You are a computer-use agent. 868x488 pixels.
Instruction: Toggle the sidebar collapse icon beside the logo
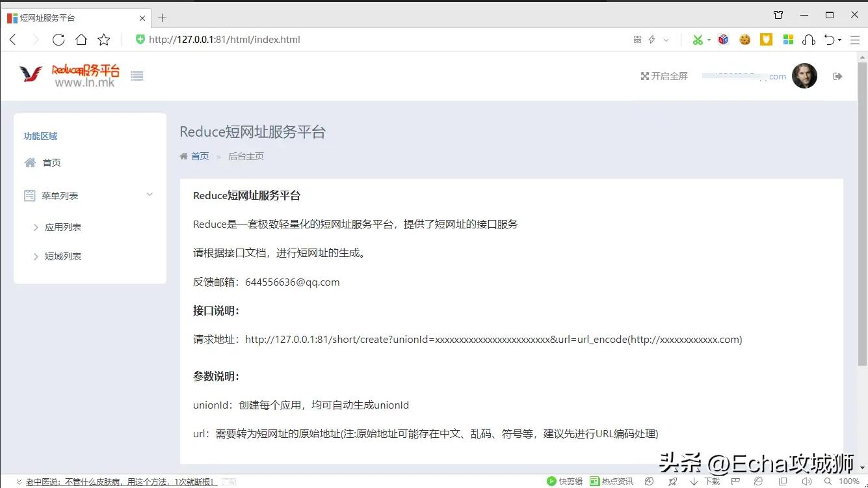[137, 75]
